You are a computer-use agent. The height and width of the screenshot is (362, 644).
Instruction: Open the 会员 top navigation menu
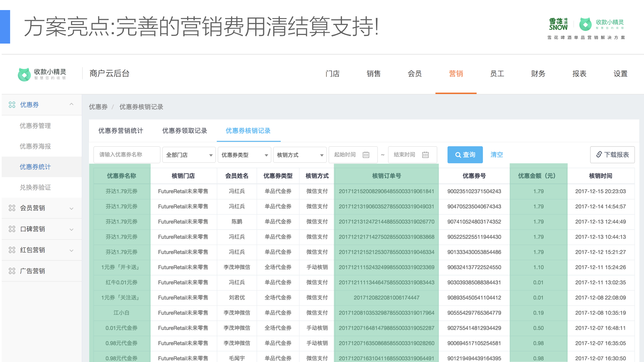coord(415,74)
